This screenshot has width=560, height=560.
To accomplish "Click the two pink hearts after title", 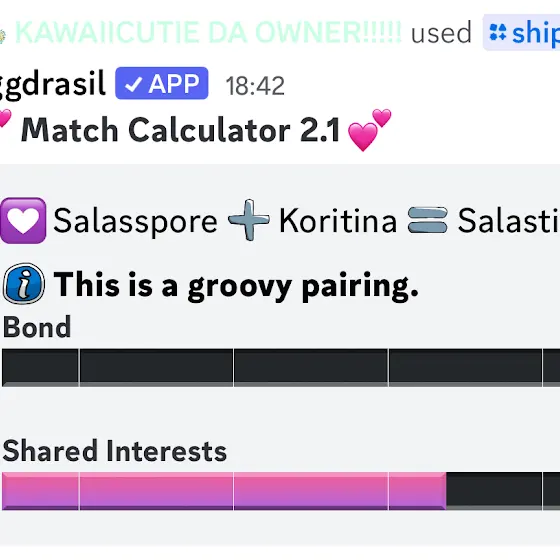I will pos(370,130).
